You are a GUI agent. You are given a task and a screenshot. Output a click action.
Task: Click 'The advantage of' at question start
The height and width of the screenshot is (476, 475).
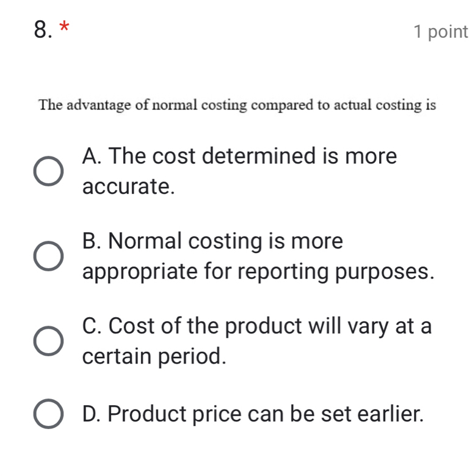tap(85, 105)
